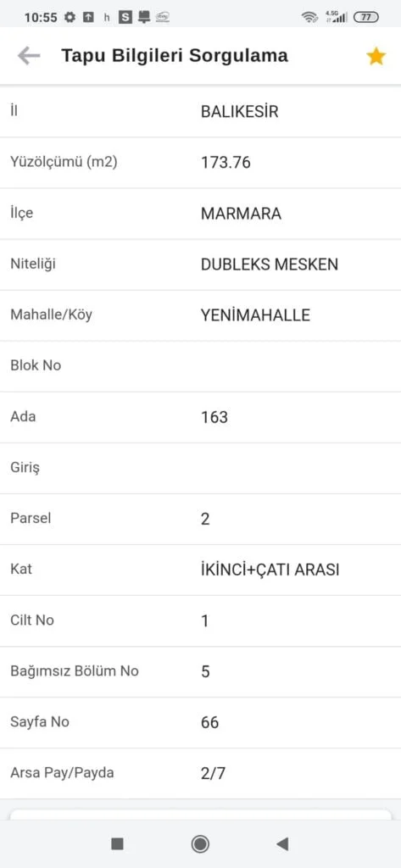
Task: Tap the settings gear in status bar
Action: pos(70,17)
